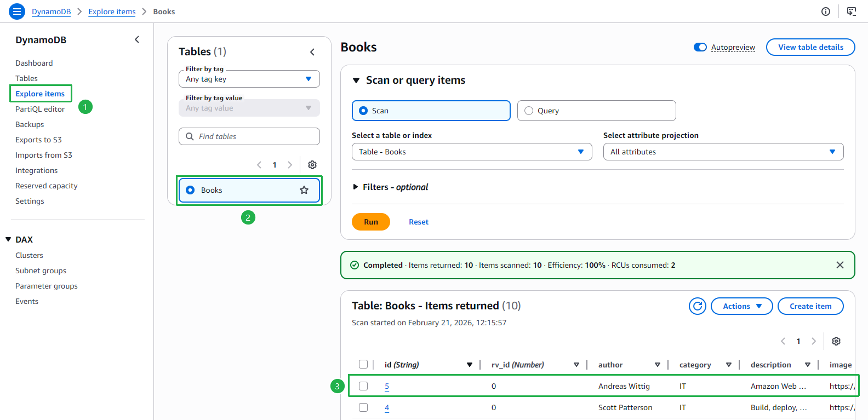Image resolution: width=868 pixels, height=420 pixels.
Task: Select the Scan radio option
Action: pyautogui.click(x=431, y=111)
